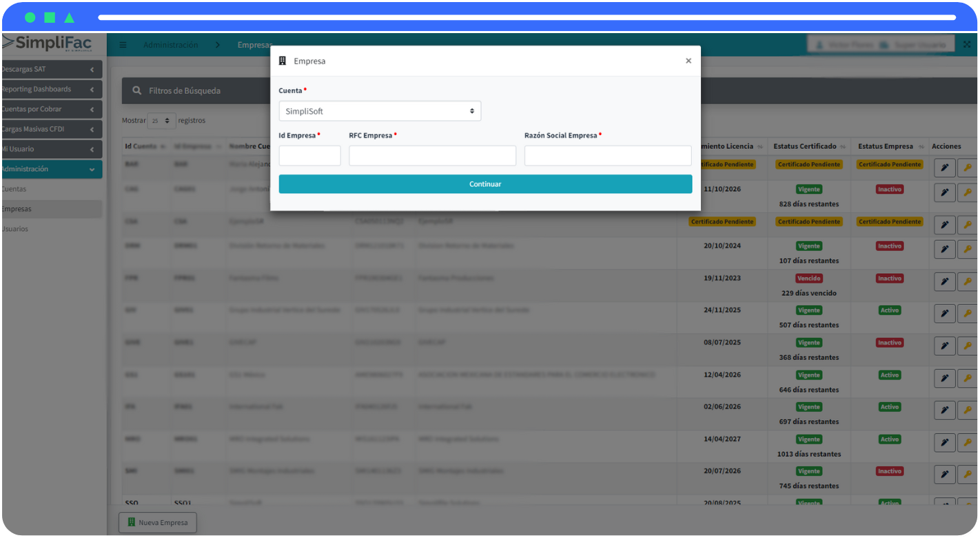Image resolution: width=980 pixels, height=538 pixels.
Task: Click the fullscreen expand icon at top right
Action: tap(967, 44)
